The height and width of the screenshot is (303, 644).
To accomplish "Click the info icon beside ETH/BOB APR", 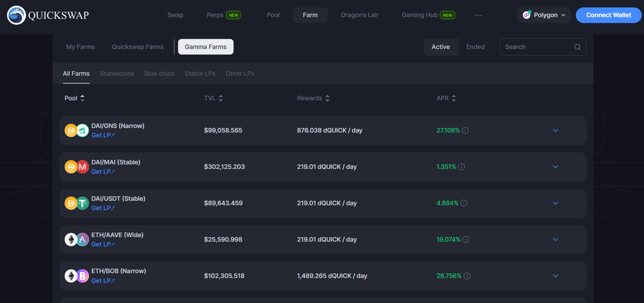I will tap(468, 276).
